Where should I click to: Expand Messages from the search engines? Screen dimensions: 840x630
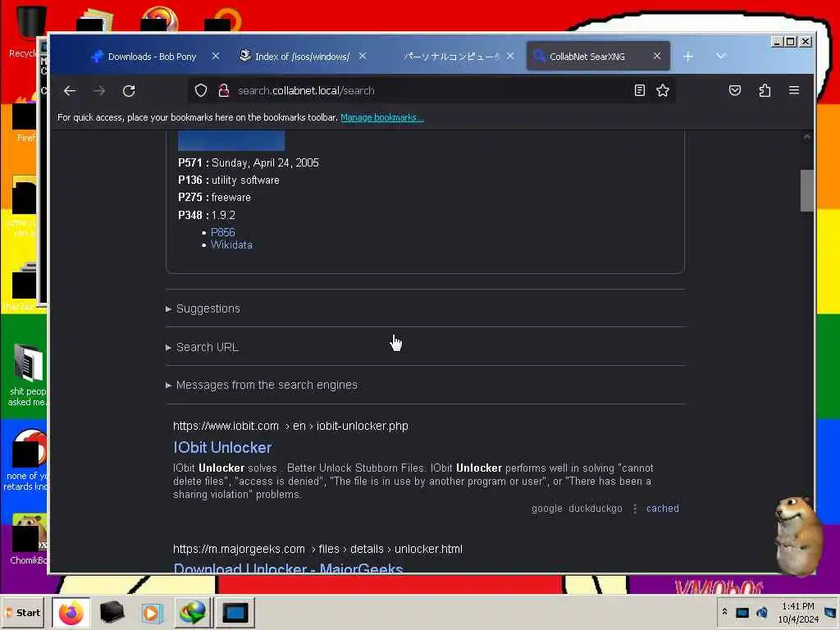267,386
